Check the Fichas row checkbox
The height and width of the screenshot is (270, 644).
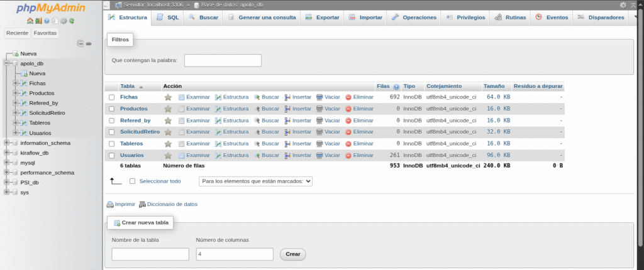(111, 98)
